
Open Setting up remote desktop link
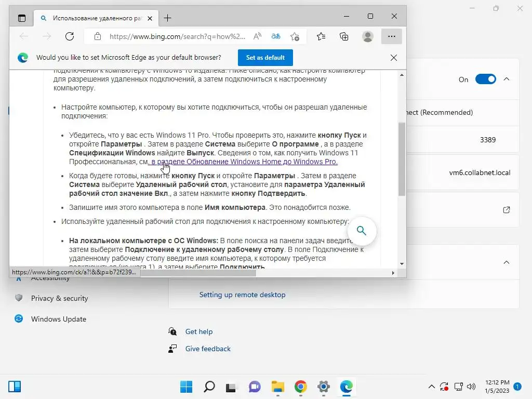(242, 295)
